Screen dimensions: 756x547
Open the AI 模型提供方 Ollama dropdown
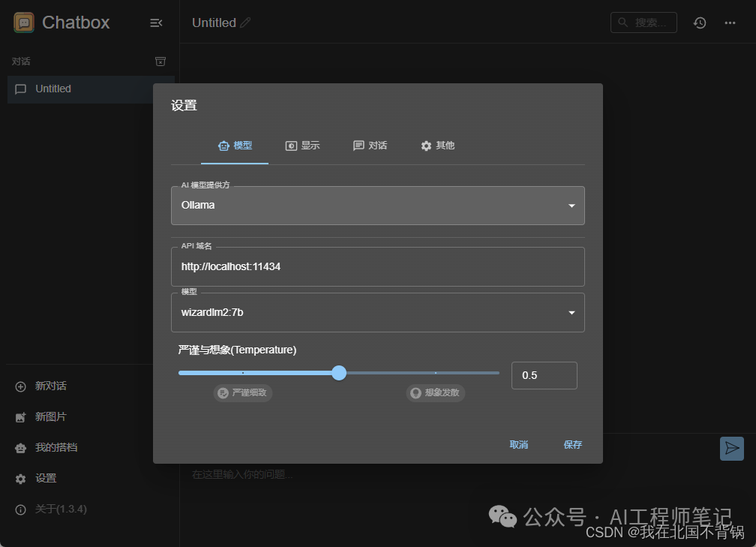click(378, 206)
